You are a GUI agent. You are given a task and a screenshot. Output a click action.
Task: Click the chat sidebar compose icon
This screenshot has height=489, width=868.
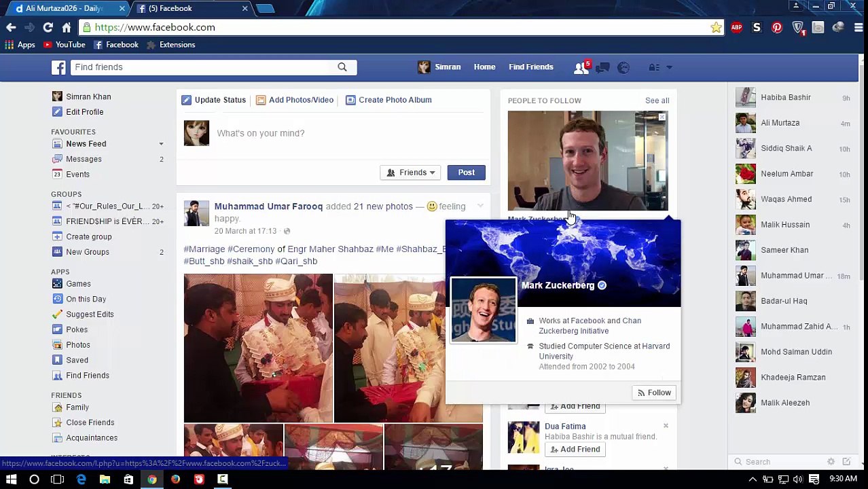coord(846,462)
